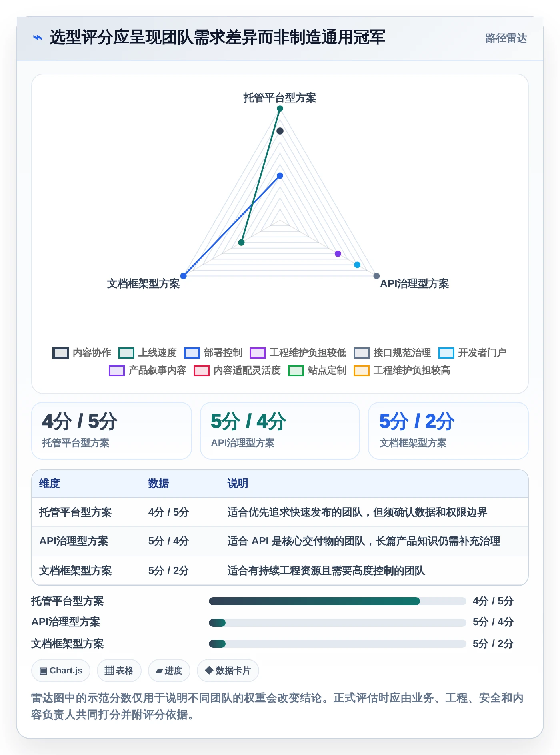Click the 5分 / 2分 table cell
Viewport: 560px width, 755px height.
[168, 570]
